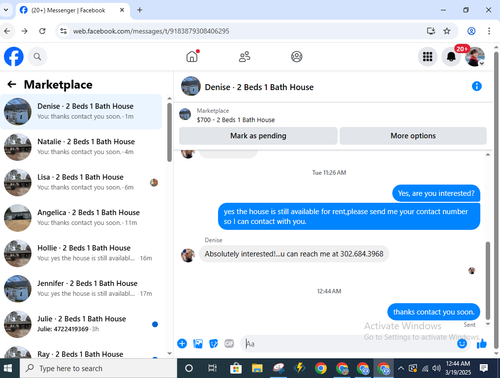Screen dimensions: 500x378
Task: Open the Facebook search magnifier
Action: tap(37, 57)
